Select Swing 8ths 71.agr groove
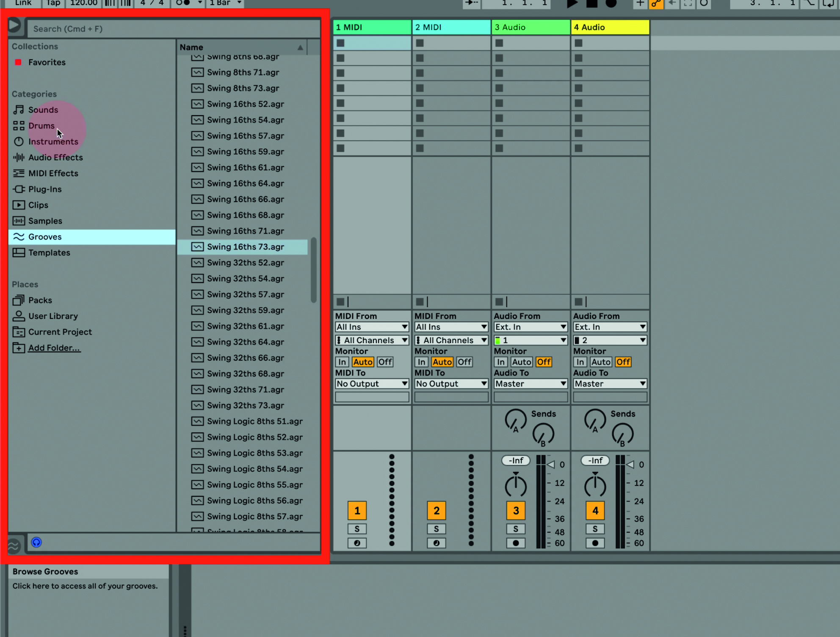This screenshot has width=840, height=637. (242, 72)
